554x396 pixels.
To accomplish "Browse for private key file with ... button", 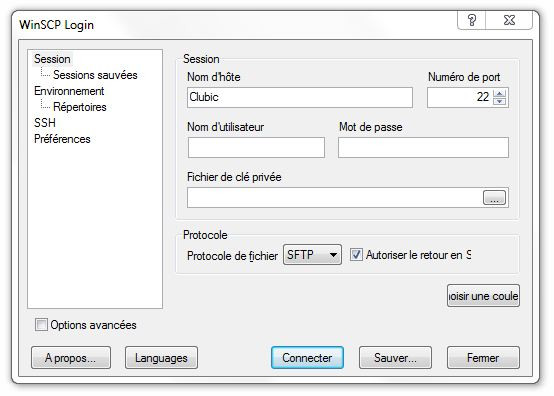I will tap(494, 198).
